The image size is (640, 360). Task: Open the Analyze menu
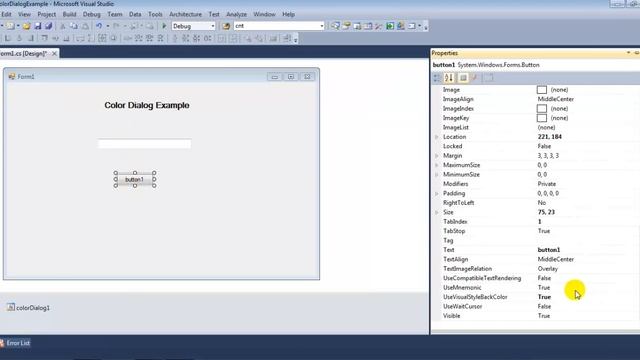[236, 14]
